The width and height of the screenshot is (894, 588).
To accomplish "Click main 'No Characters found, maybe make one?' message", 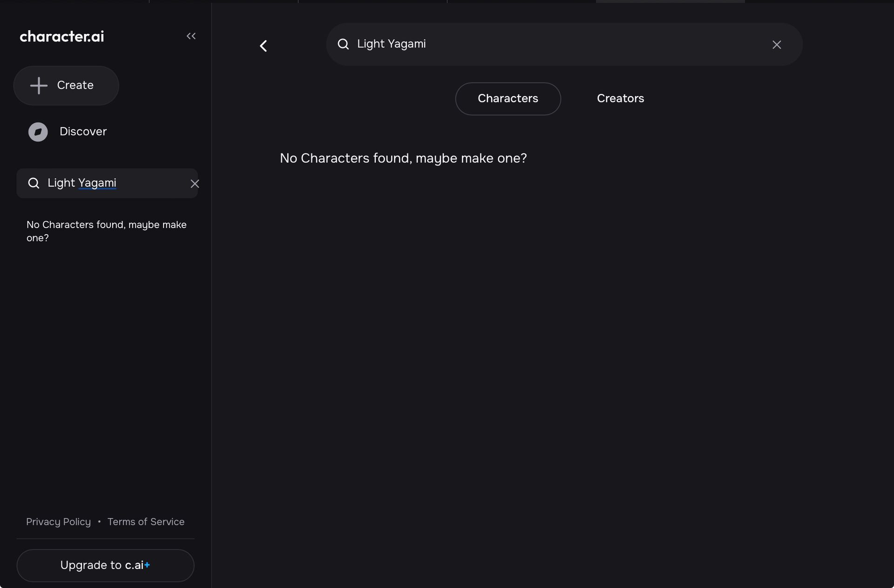I will (403, 158).
